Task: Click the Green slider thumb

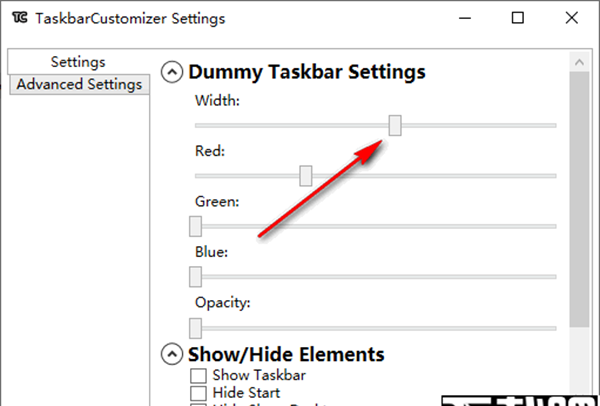Action: (196, 226)
